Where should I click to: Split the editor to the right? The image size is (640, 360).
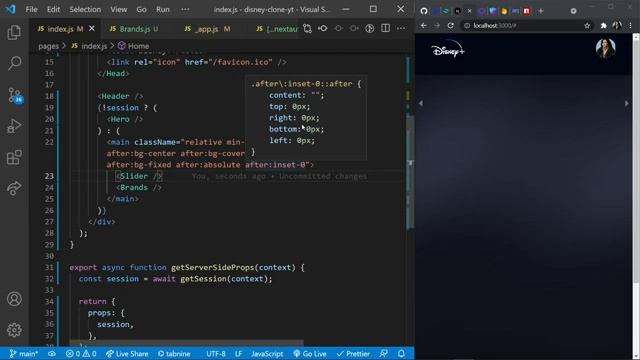pyautogui.click(x=385, y=29)
